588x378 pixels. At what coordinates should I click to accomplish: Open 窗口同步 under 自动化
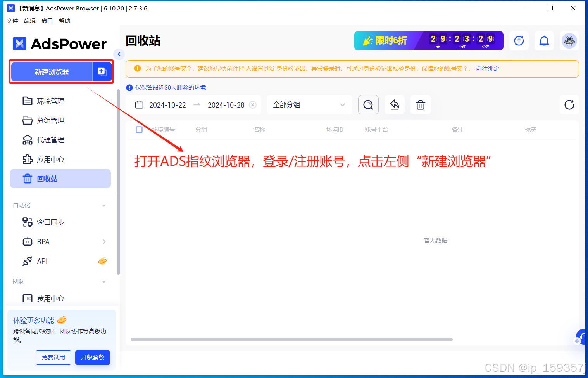pyautogui.click(x=60, y=222)
